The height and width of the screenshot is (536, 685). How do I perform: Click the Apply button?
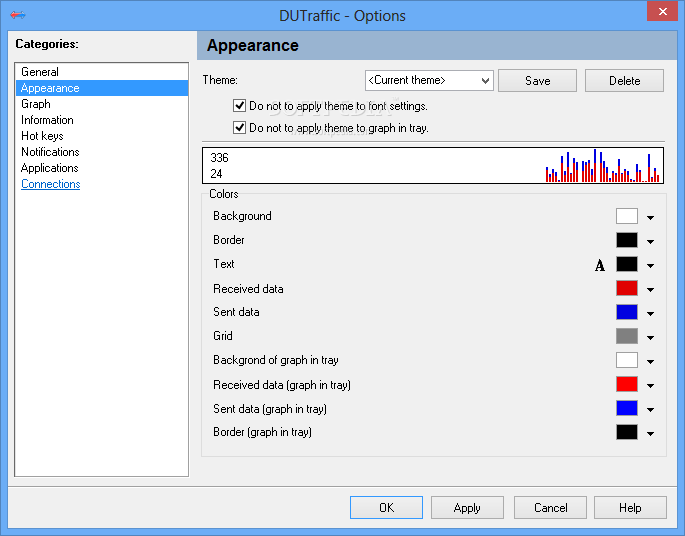(467, 508)
